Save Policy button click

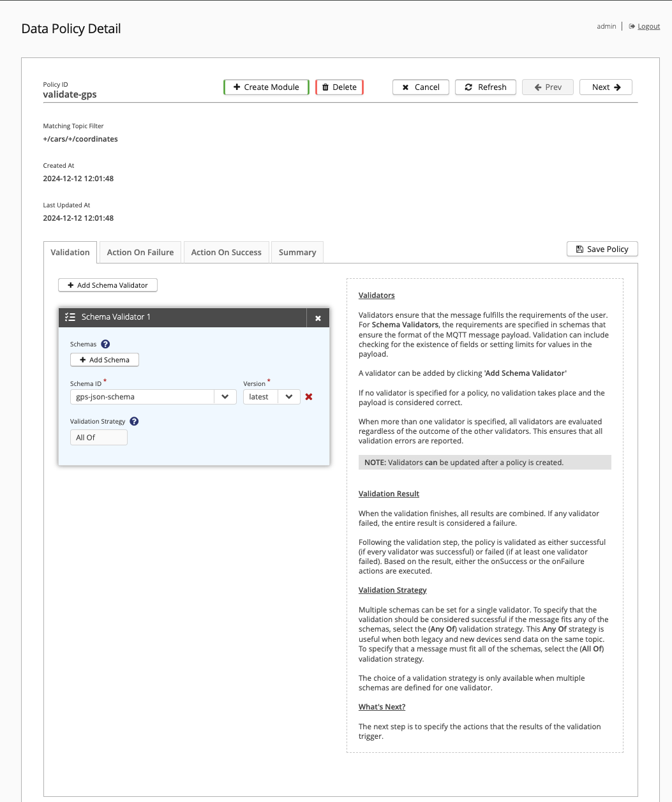click(602, 249)
